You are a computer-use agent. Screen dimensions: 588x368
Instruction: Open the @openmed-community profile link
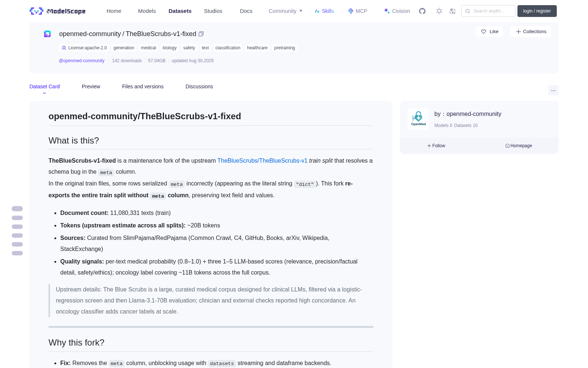click(82, 61)
